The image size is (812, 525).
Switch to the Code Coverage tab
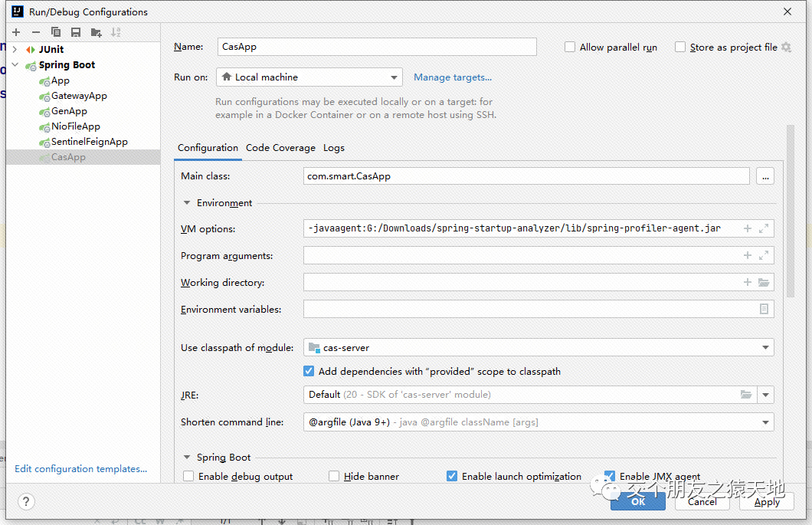(280, 148)
